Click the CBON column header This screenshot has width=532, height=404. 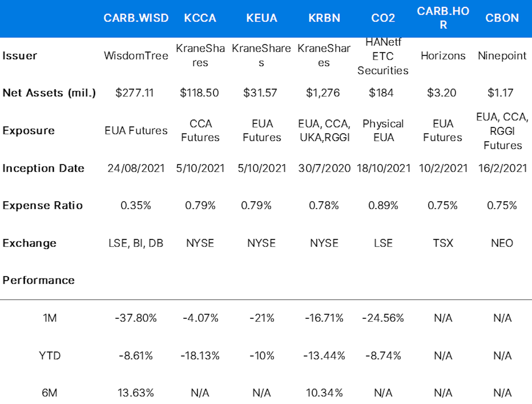502,18
